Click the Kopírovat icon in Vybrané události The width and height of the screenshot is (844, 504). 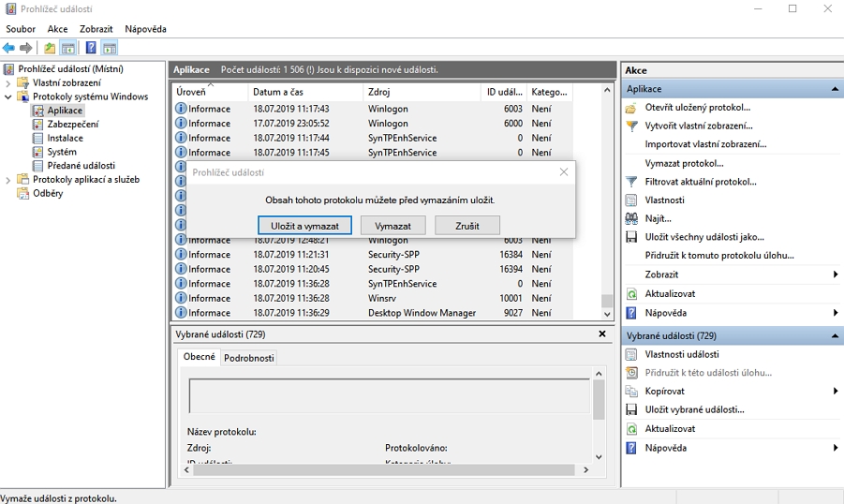click(x=631, y=391)
